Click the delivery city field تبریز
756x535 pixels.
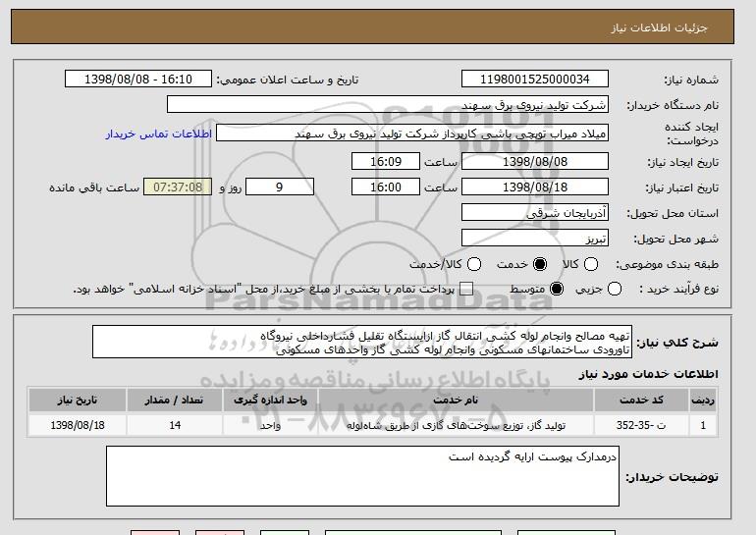click(x=535, y=239)
